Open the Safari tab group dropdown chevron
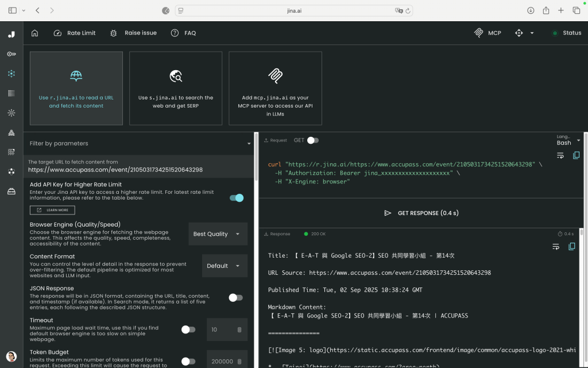Viewport: 588px width, 368px height. coord(24,10)
